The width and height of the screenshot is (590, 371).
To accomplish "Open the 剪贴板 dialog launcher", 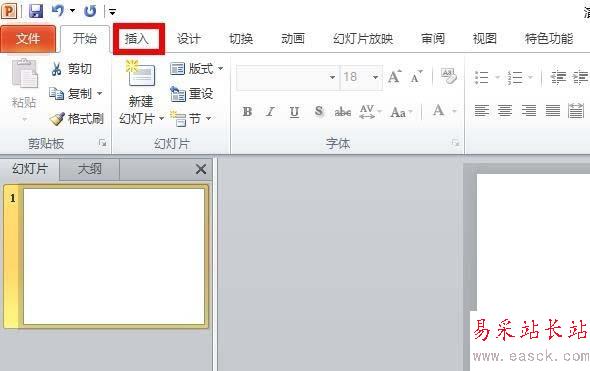I will coord(102,143).
